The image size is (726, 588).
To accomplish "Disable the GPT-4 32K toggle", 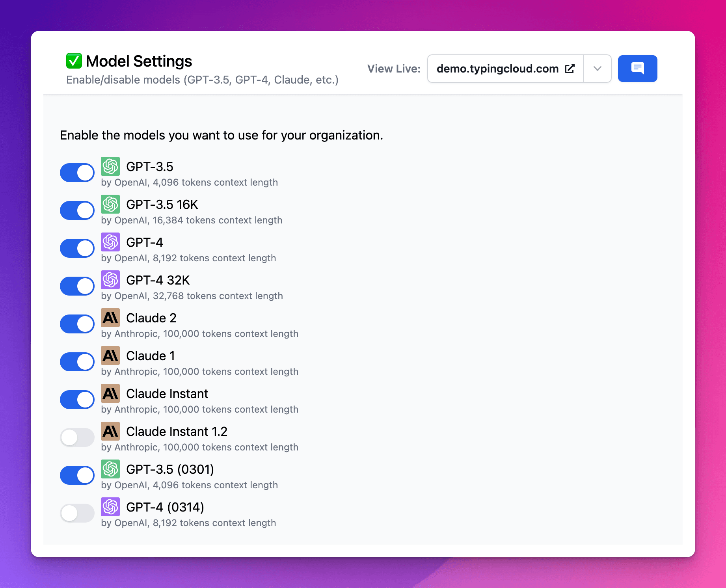I will click(x=77, y=286).
